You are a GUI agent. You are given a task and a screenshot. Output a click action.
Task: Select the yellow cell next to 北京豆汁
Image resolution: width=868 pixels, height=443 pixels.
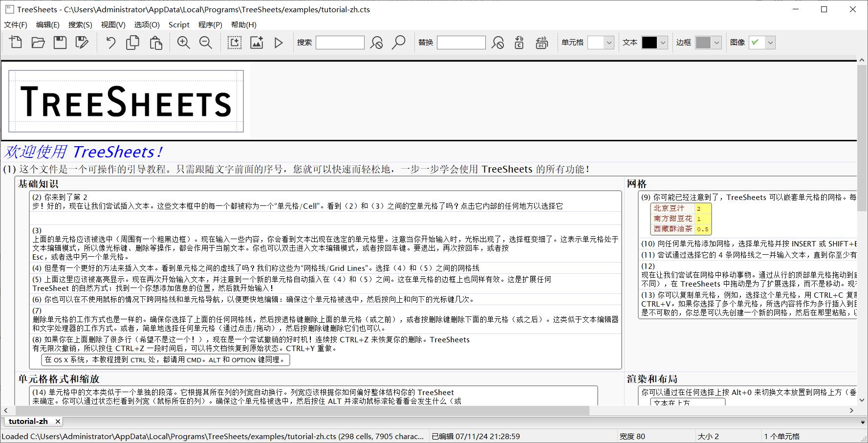tap(703, 208)
